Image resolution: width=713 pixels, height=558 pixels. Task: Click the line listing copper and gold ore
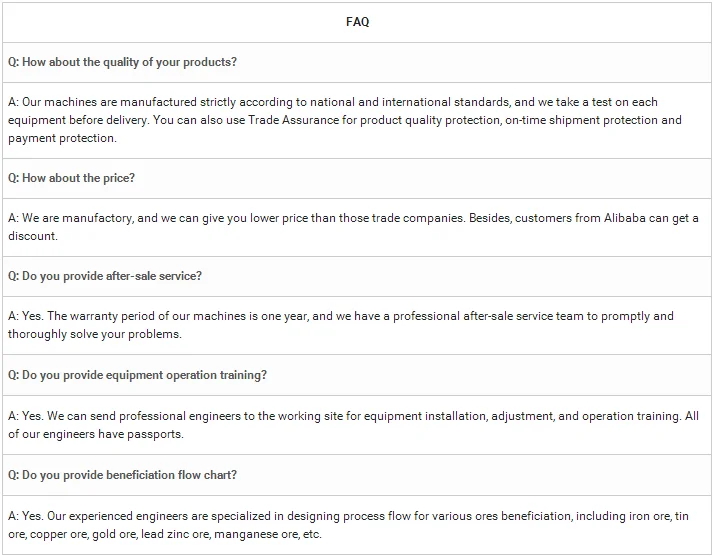coord(165,534)
